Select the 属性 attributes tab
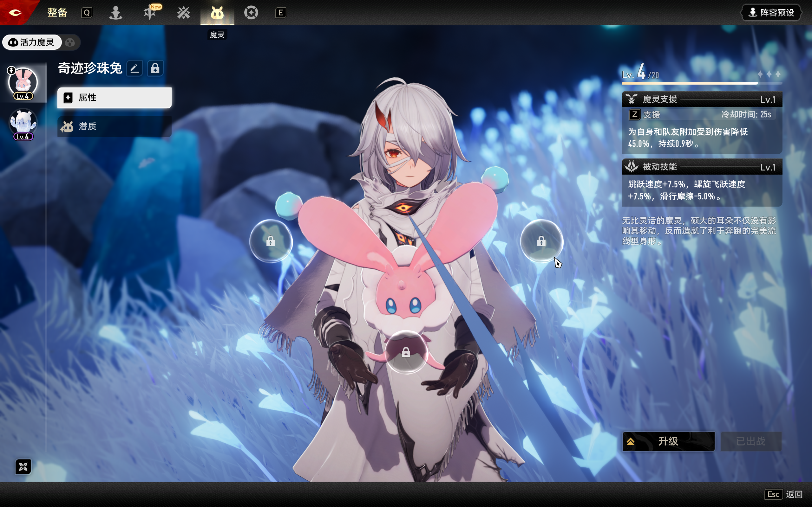This screenshot has height=507, width=812. click(115, 98)
